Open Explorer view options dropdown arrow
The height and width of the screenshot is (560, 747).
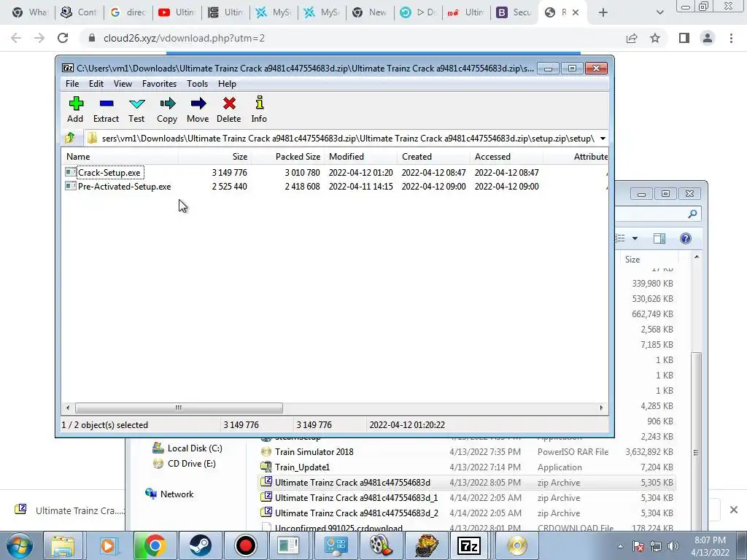coord(635,238)
